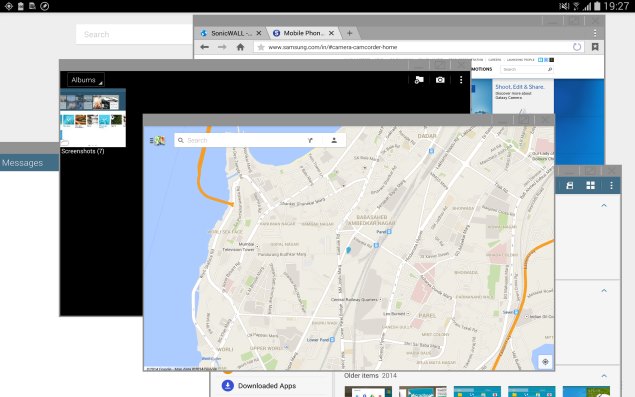This screenshot has height=397, width=635.
Task: Bookmark page with star icon
Action: [x=261, y=47]
